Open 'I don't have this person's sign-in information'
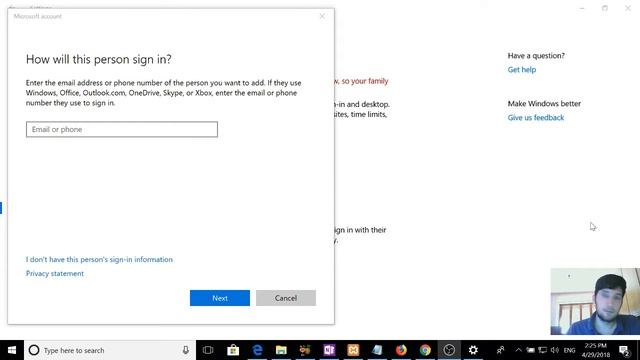This screenshot has height=360, width=640. (99, 260)
